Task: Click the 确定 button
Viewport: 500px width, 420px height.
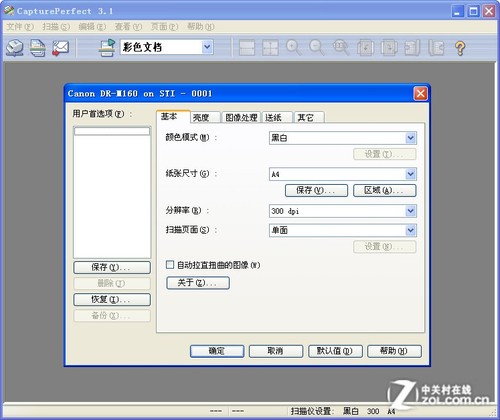Action: 217,351
